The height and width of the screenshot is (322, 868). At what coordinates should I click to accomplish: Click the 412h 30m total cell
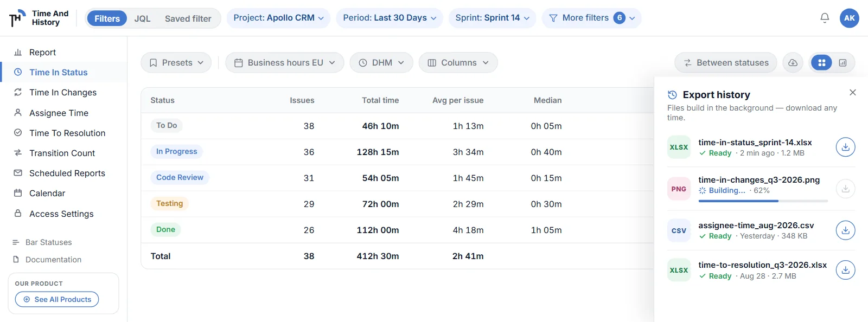click(378, 256)
